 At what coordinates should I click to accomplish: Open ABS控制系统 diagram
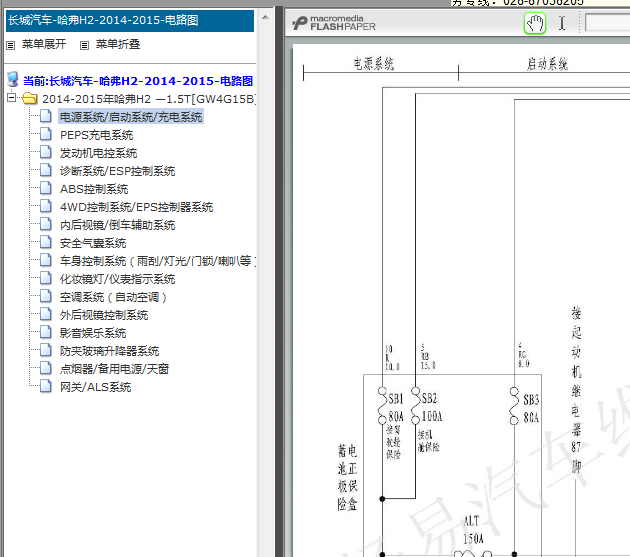coord(94,189)
